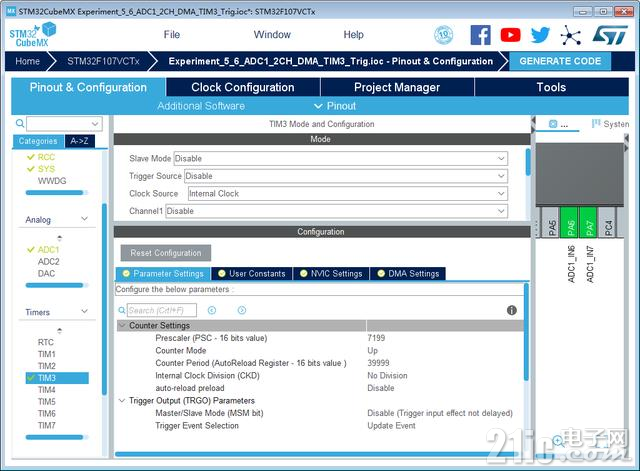The width and height of the screenshot is (640, 471).
Task: Collapse Trigger Output (TRGO) Parameters group
Action: pos(122,400)
